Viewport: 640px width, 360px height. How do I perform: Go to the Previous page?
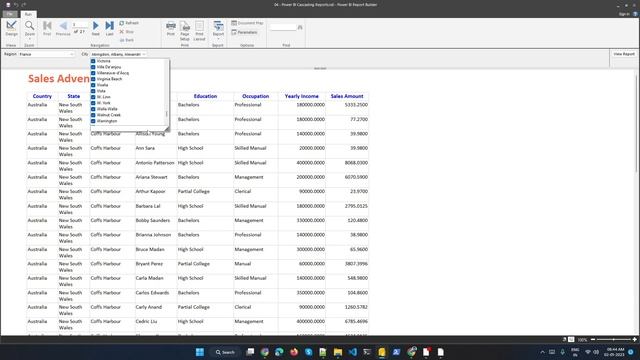pyautogui.click(x=63, y=29)
